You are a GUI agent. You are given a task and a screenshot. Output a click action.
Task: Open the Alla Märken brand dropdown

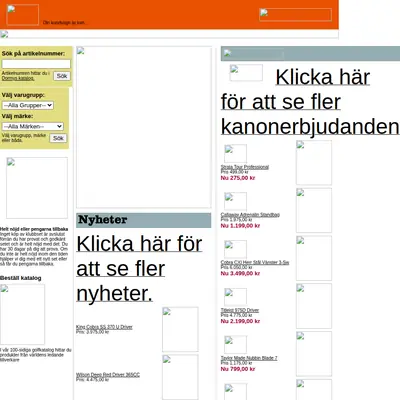(33, 126)
